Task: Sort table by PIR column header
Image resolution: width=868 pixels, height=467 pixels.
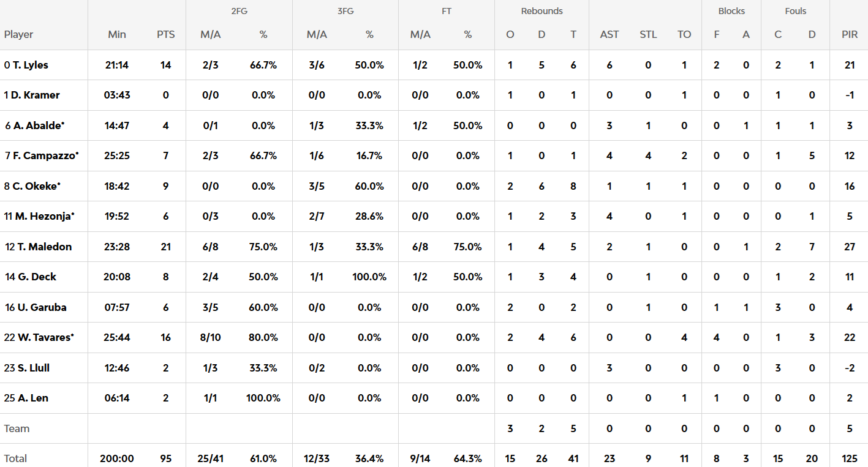Action: coord(849,34)
